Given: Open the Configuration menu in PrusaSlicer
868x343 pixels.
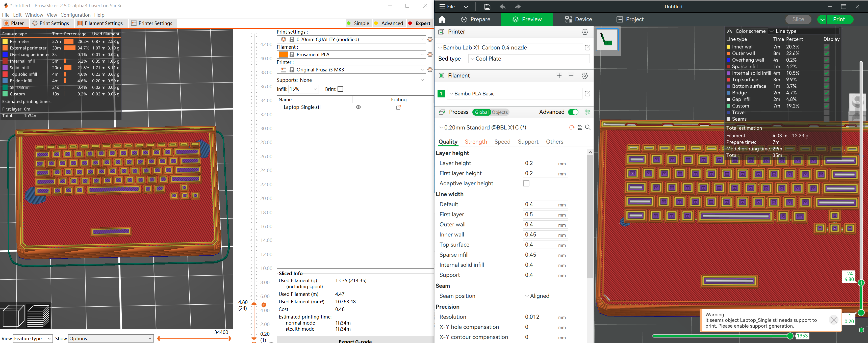Looking at the screenshot, I should click(75, 15).
